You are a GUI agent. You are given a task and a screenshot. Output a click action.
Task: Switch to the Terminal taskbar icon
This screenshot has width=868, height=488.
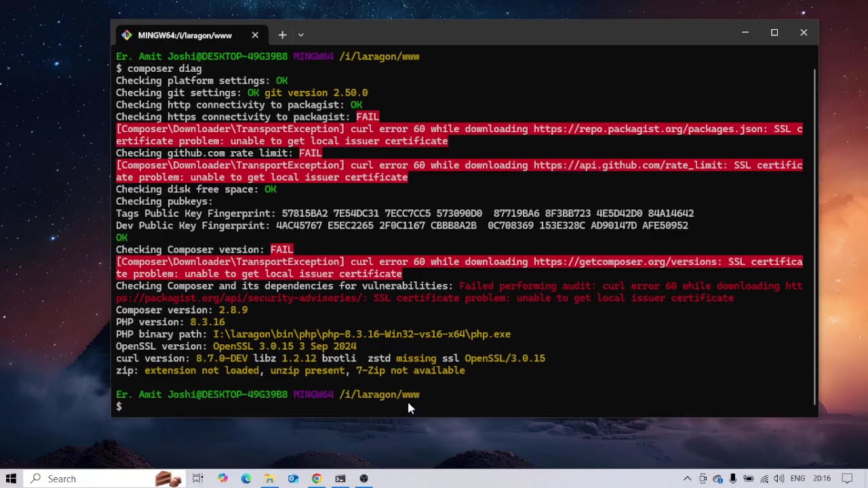(x=340, y=479)
